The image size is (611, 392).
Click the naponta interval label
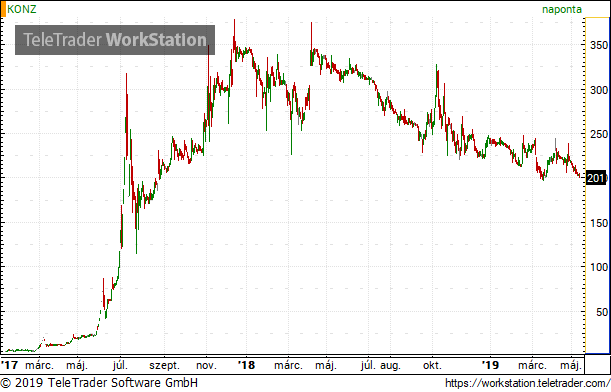click(562, 9)
